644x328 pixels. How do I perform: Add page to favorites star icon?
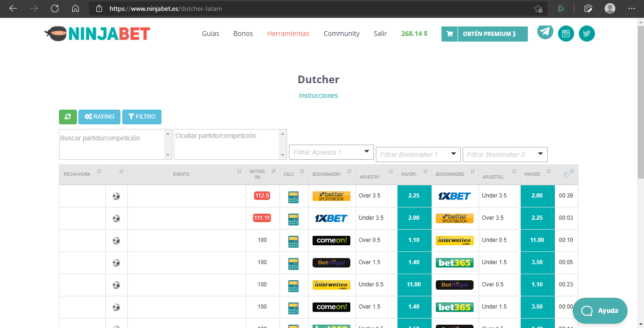click(x=538, y=9)
